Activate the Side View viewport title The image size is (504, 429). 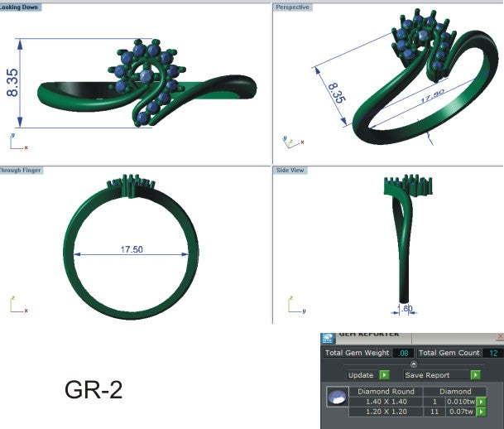(290, 170)
